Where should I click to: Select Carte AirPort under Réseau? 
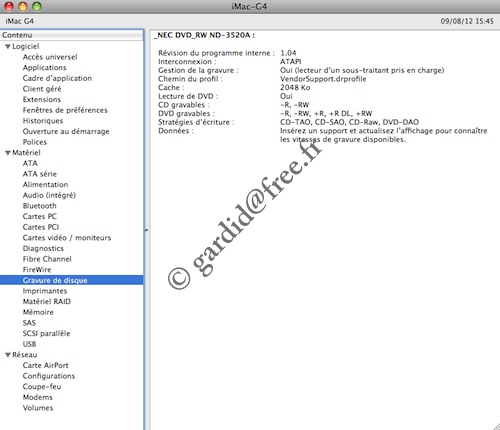click(x=45, y=365)
